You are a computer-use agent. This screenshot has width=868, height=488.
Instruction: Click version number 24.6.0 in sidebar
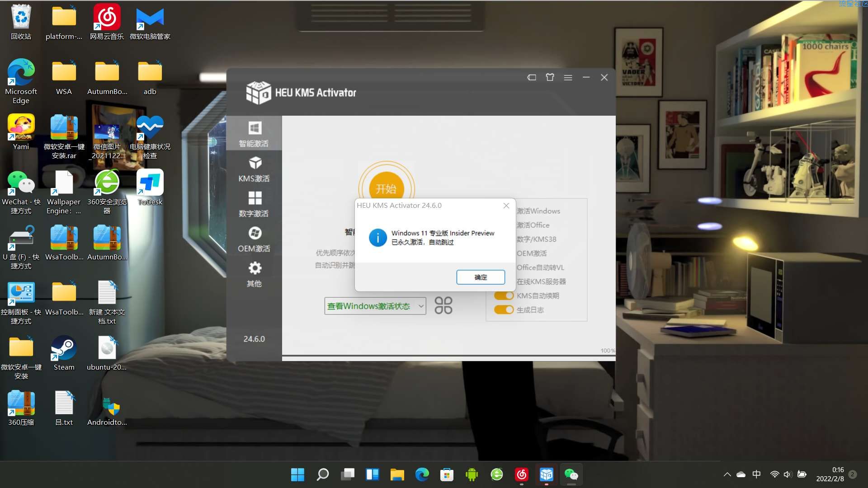click(254, 339)
